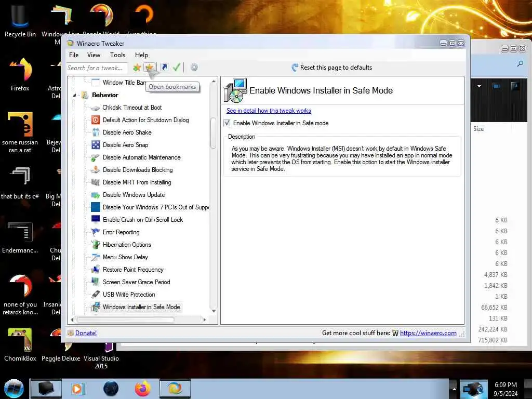
Task: Select the Hibernation Options tree item text
Action: click(x=127, y=245)
